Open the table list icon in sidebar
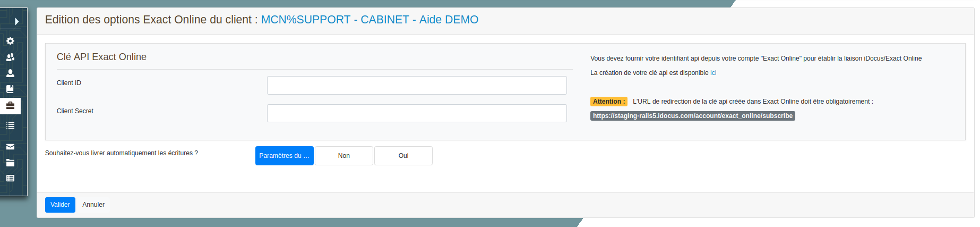 click(x=10, y=179)
